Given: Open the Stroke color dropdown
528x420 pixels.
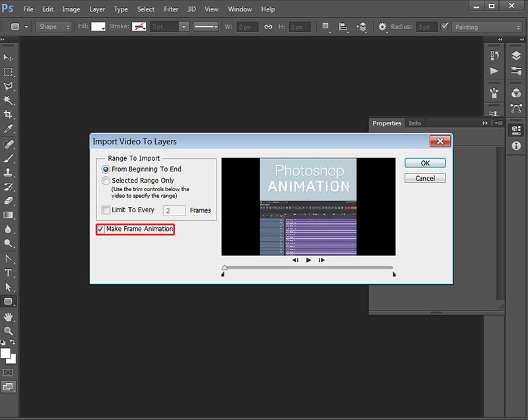Looking at the screenshot, I should click(139, 26).
